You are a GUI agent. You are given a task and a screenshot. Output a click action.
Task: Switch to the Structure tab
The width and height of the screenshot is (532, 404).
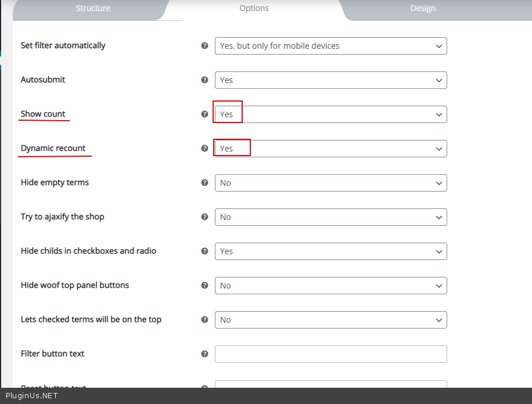pyautogui.click(x=93, y=8)
